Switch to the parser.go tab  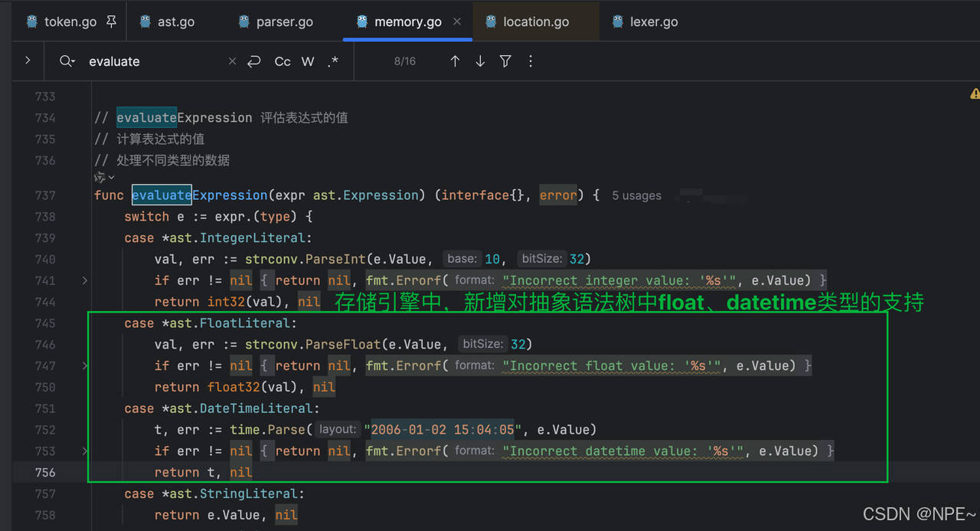pyautogui.click(x=276, y=21)
